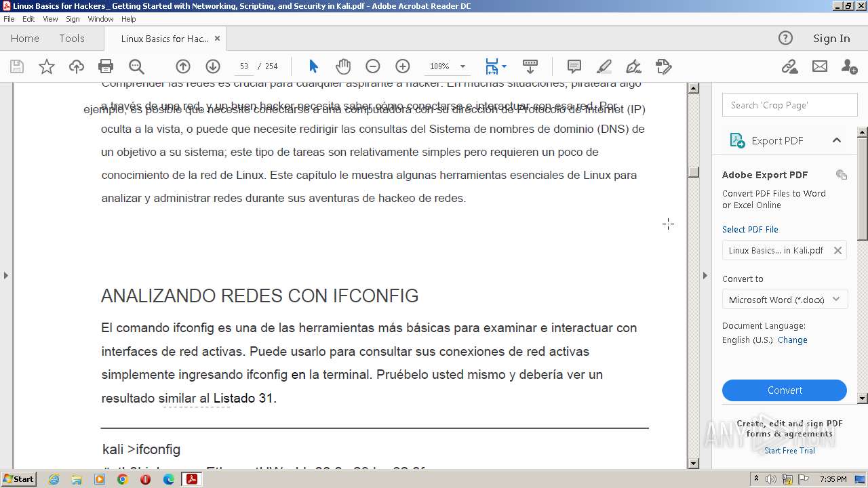The height and width of the screenshot is (488, 868).
Task: Share a link to the file
Action: 789,66
